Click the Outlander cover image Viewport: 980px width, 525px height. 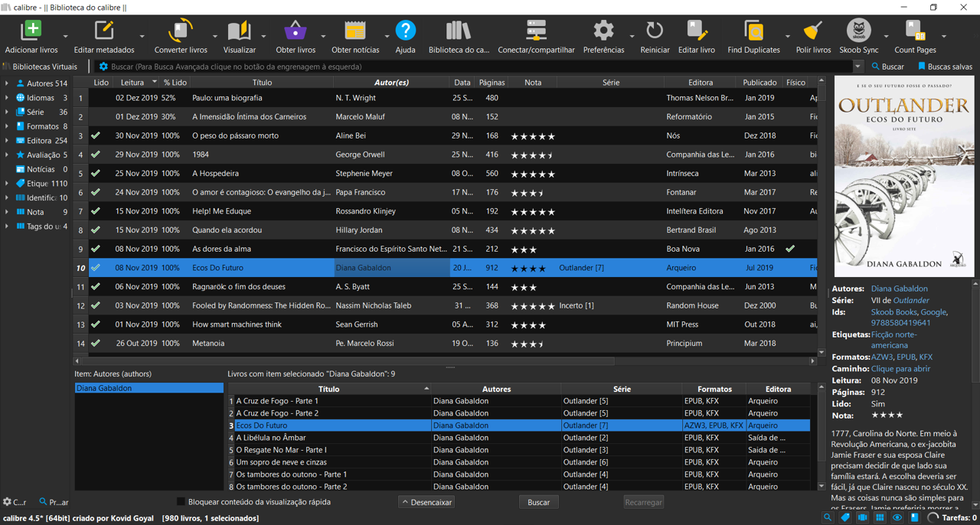tap(904, 176)
